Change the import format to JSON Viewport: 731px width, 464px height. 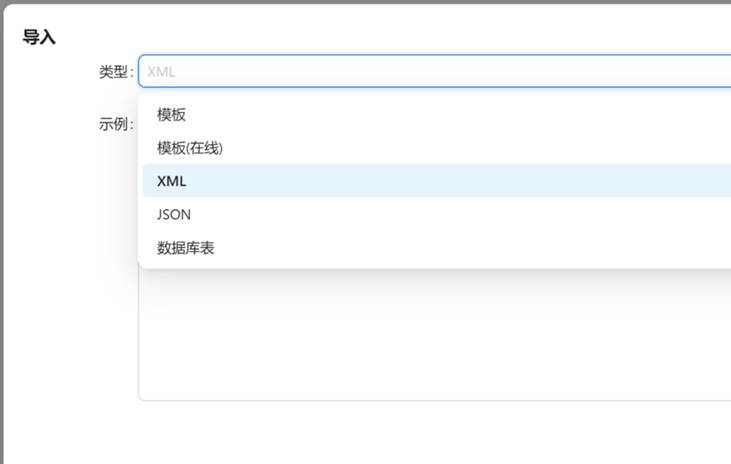point(174,214)
